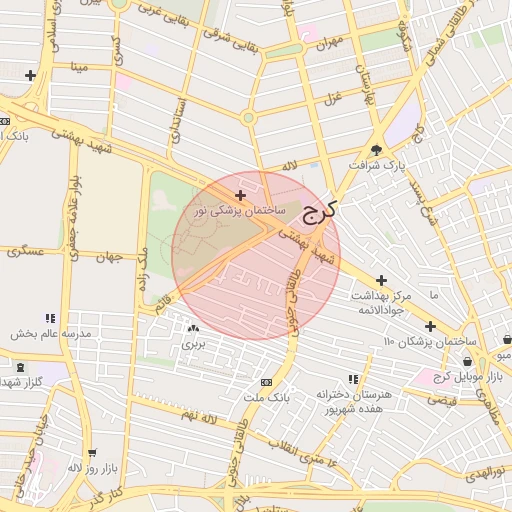Click the پارک شرافت place label
This screenshot has width=512, height=512.
coord(377,165)
